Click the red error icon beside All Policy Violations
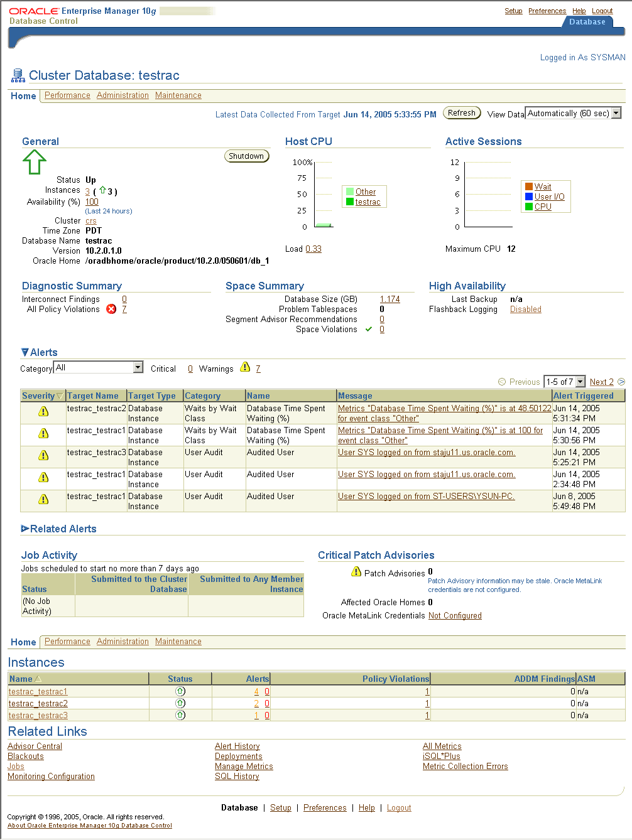The image size is (632, 840). coord(111,309)
